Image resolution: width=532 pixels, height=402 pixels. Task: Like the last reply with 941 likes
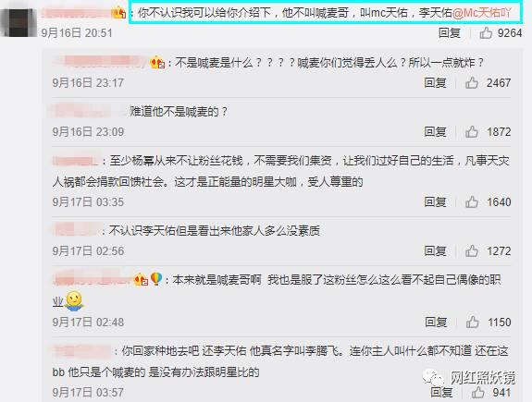(477, 392)
